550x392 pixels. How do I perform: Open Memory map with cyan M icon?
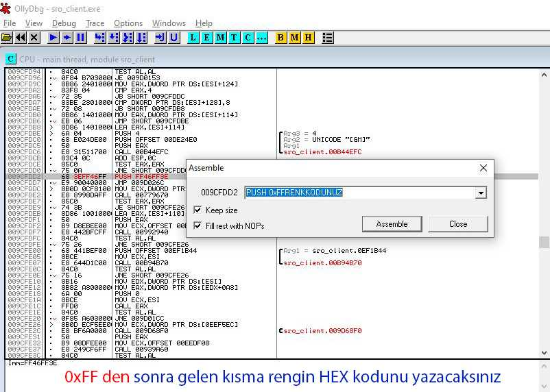pyautogui.click(x=221, y=38)
